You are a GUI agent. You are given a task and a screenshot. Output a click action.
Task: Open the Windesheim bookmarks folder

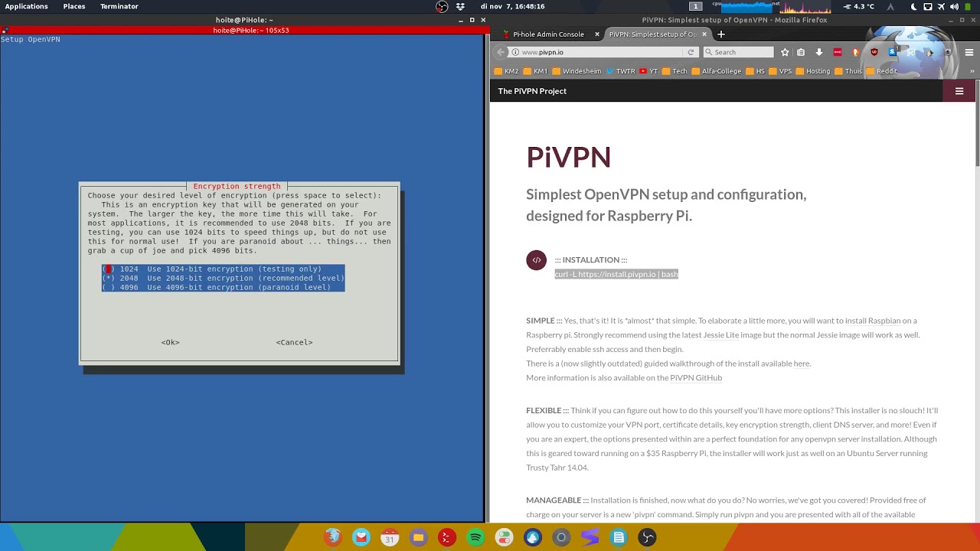pyautogui.click(x=577, y=71)
